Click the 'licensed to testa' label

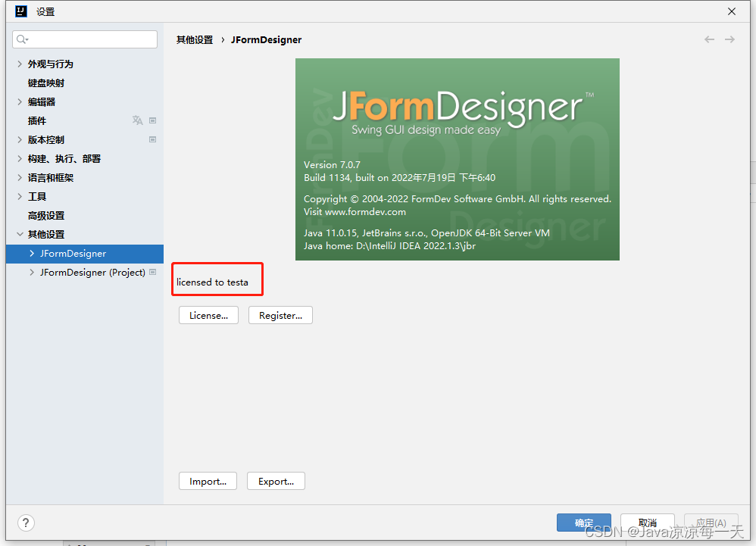tap(212, 282)
